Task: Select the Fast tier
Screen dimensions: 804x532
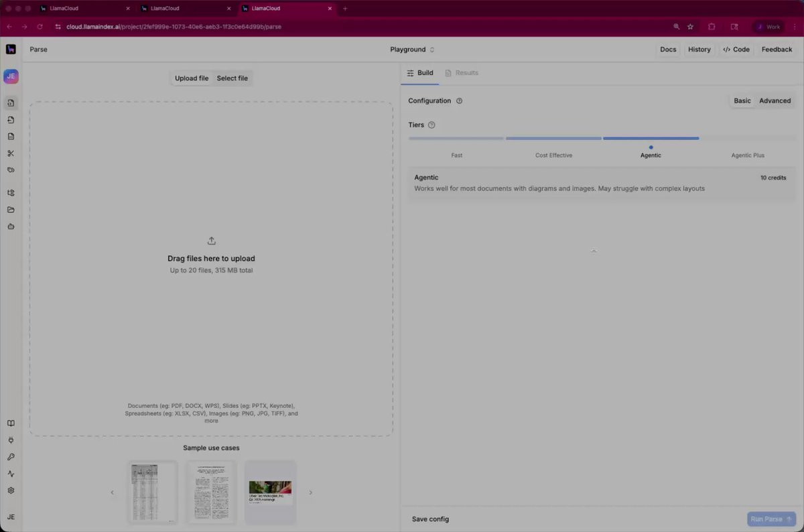Action: (x=456, y=155)
